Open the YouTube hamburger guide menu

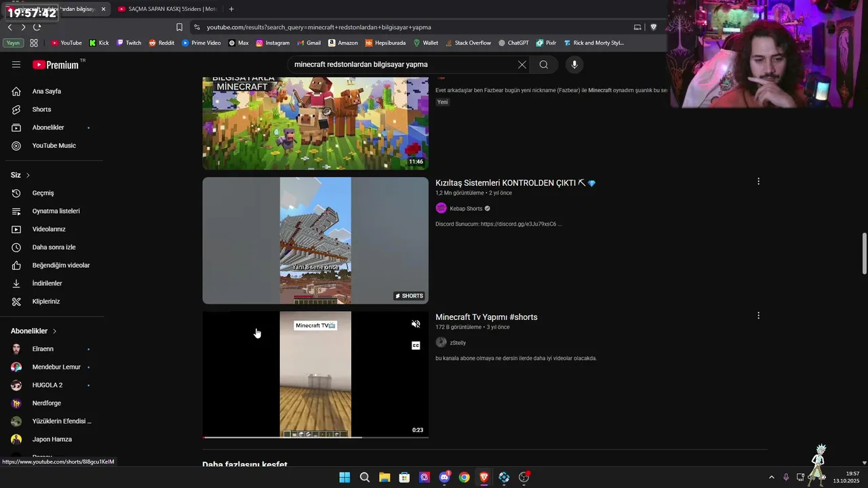tap(16, 64)
